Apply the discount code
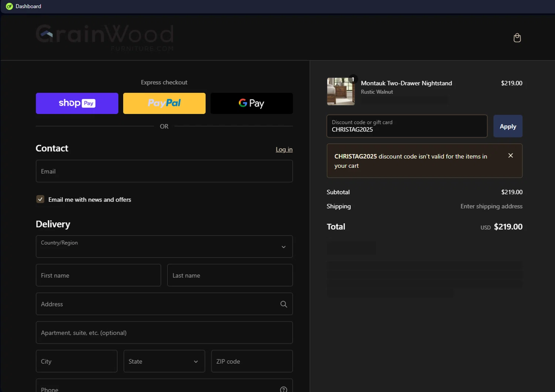Image resolution: width=555 pixels, height=392 pixels. click(x=508, y=126)
